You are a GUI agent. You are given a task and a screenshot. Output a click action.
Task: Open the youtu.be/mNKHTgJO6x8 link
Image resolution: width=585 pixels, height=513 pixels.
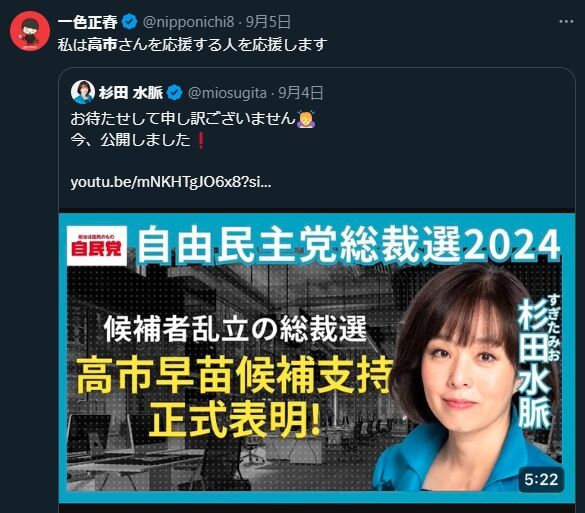click(x=171, y=182)
